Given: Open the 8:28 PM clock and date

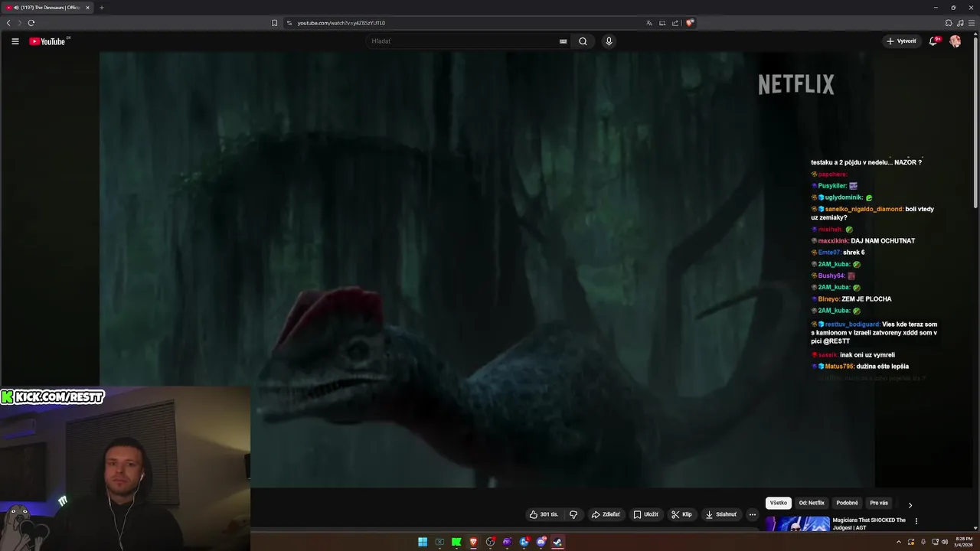Looking at the screenshot, I should (x=964, y=542).
